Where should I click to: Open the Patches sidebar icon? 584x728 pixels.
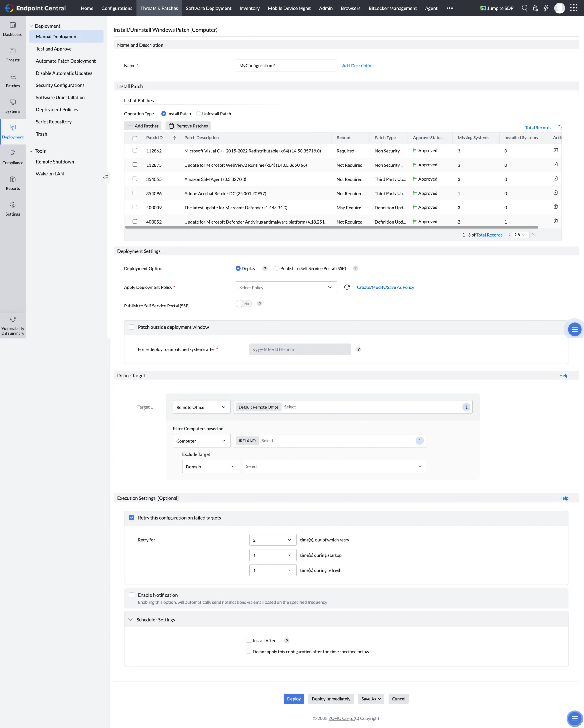pos(13,77)
